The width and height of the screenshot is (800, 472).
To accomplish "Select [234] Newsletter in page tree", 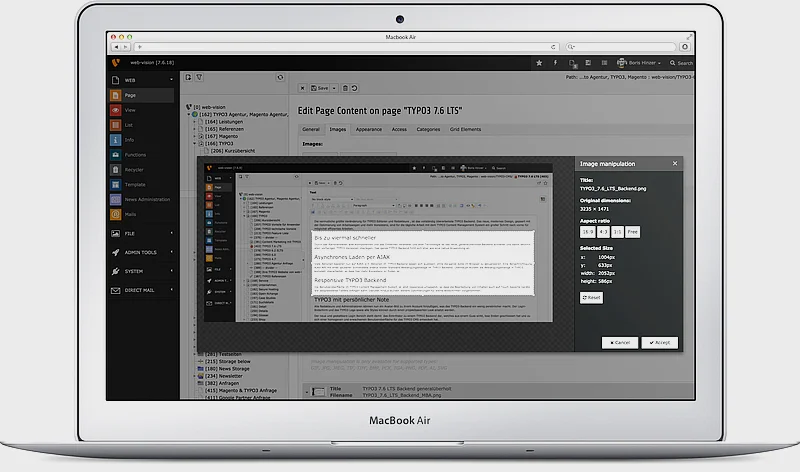I will point(223,376).
